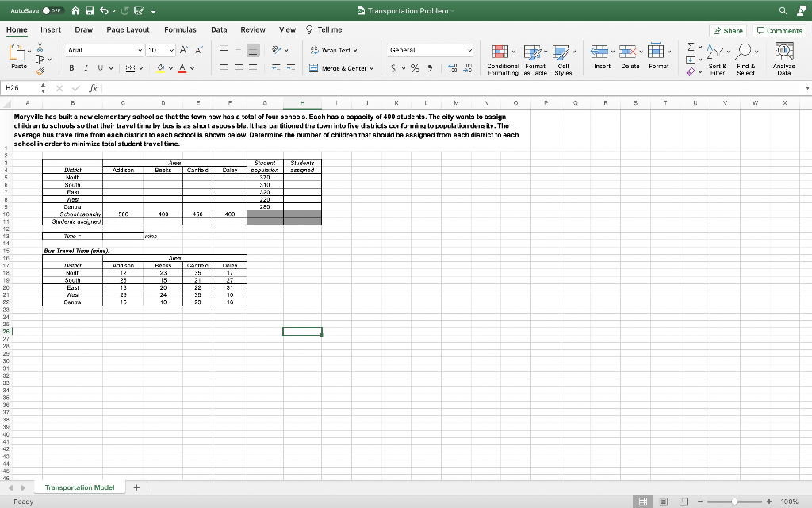
Task: Toggle Bold formatting
Action: click(71, 68)
